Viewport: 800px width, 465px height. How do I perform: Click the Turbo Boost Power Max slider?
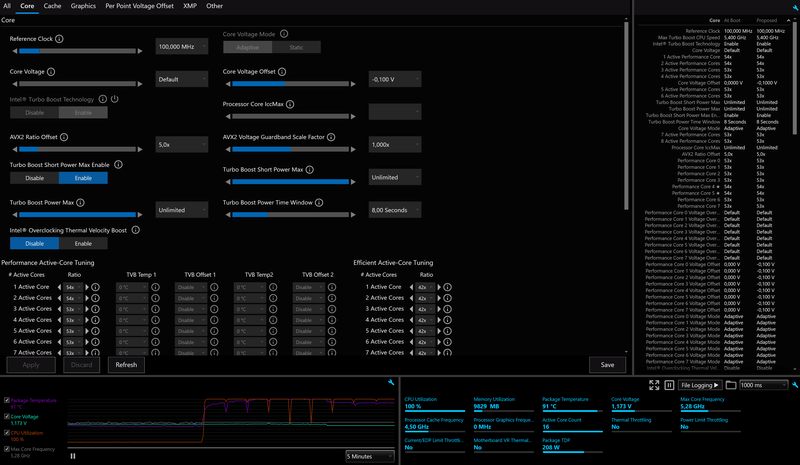click(78, 213)
